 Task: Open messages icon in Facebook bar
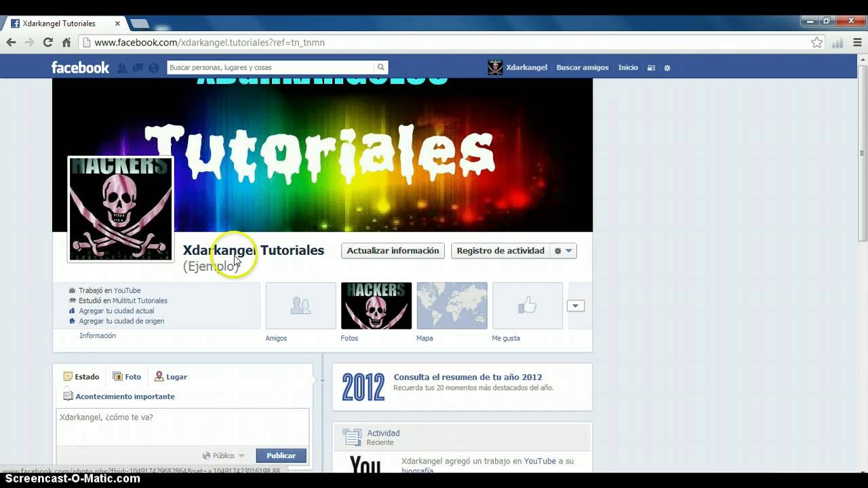(138, 68)
